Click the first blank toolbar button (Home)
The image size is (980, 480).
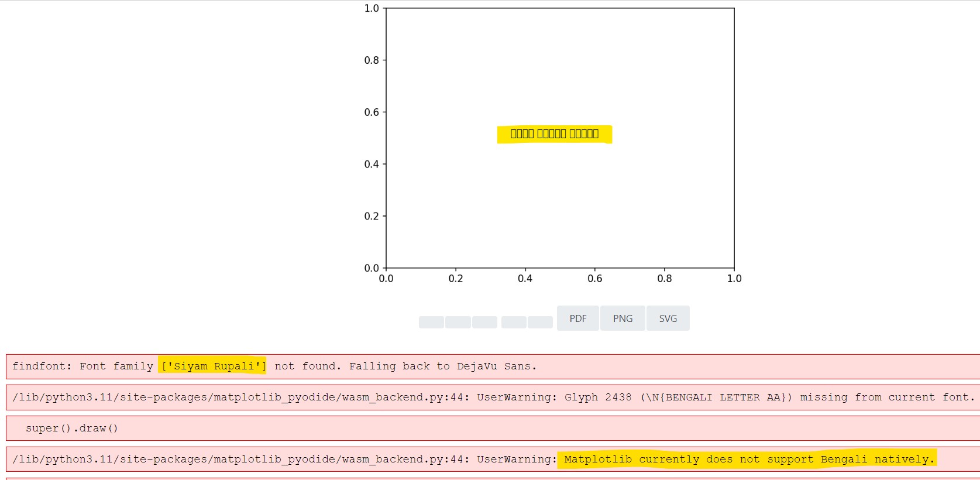[x=431, y=322]
